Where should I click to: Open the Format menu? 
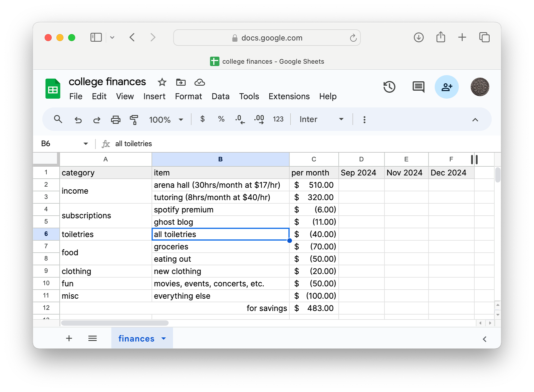pyautogui.click(x=189, y=96)
